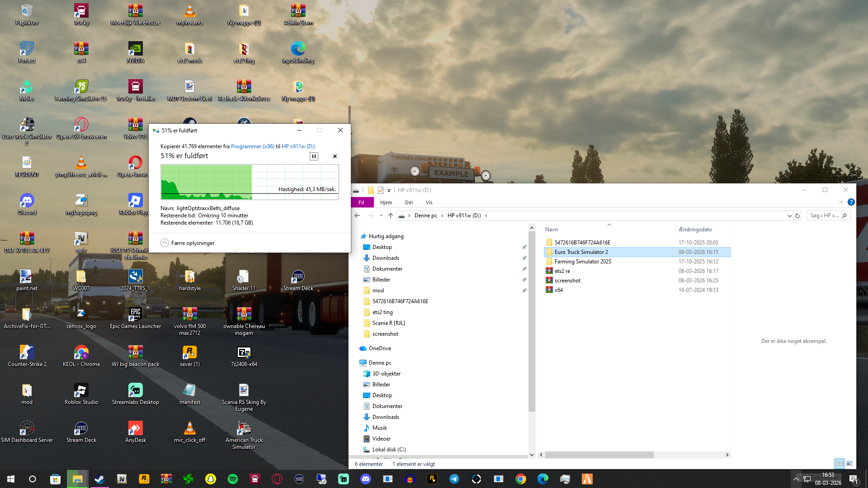This screenshot has height=488, width=868.
Task: Open the Hjem ribbon tab
Action: 386,202
